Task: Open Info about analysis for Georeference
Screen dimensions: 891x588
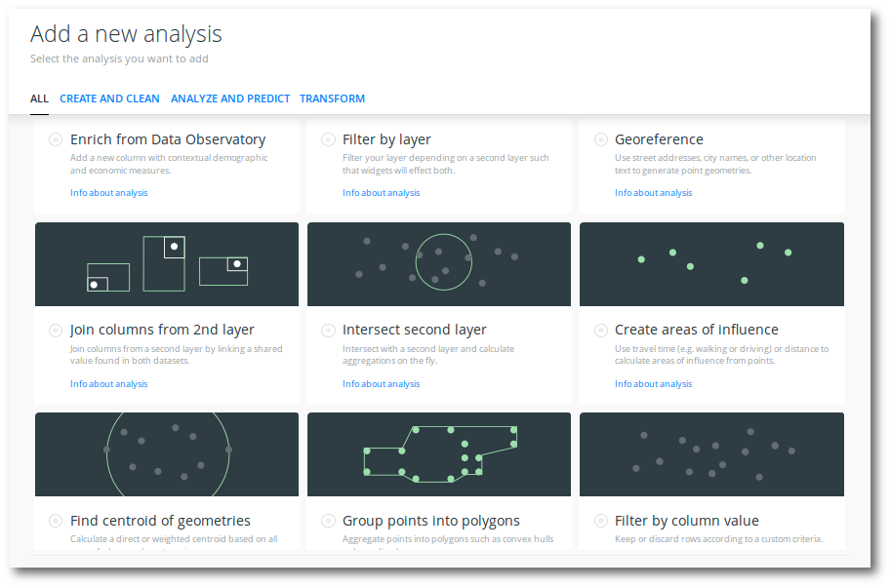Action: coord(653,193)
